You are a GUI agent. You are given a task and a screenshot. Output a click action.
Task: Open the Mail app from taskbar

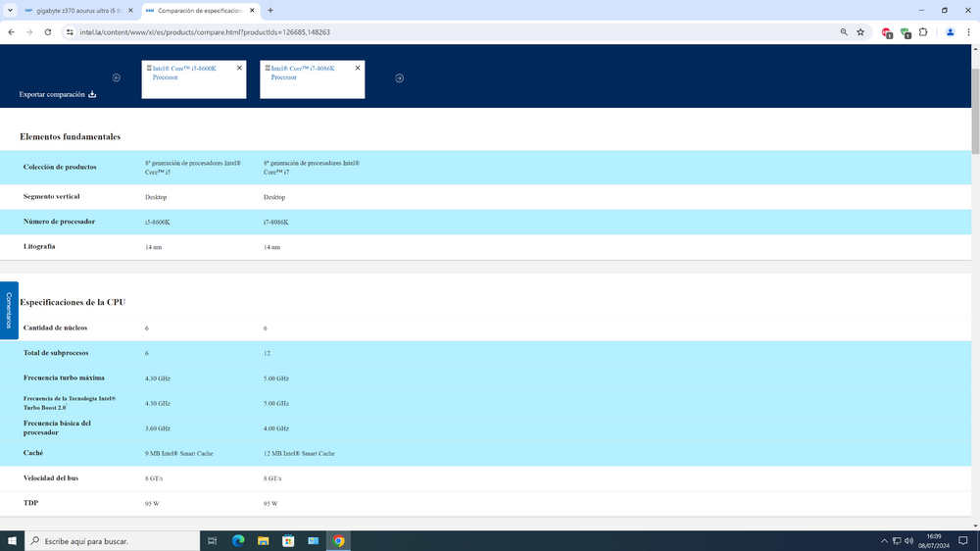[314, 541]
